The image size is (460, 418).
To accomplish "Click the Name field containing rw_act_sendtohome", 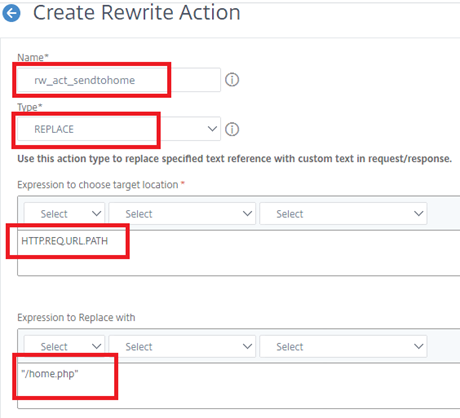I will (119, 80).
